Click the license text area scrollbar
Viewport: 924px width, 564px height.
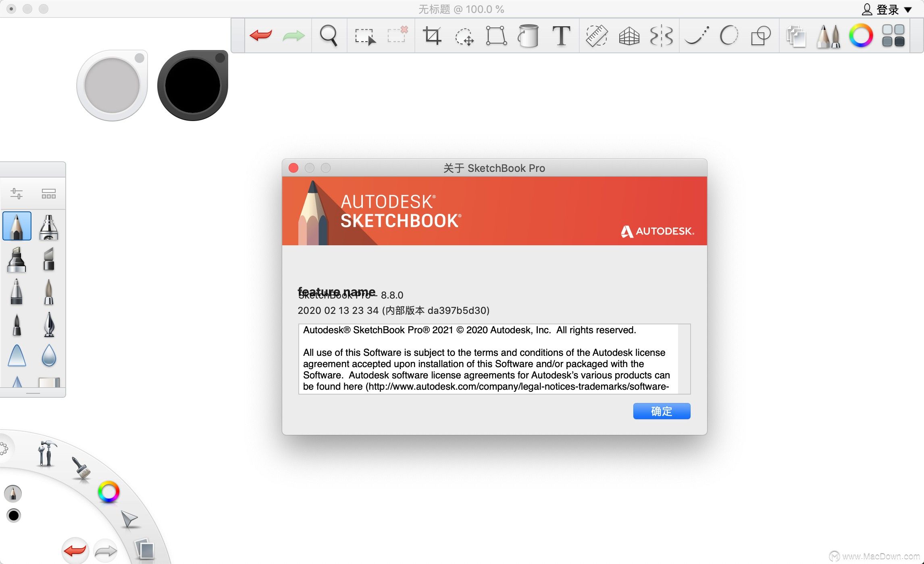tap(684, 359)
